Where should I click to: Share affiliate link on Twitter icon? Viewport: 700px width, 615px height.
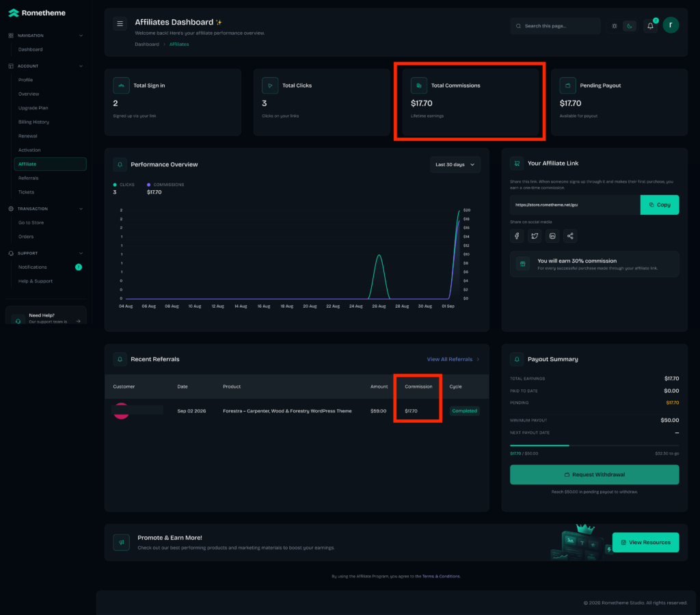(535, 236)
